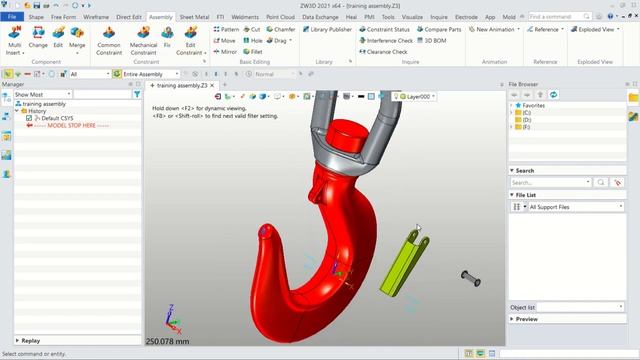Select the Fillet tool
The height and width of the screenshot is (360, 640).
point(253,52)
